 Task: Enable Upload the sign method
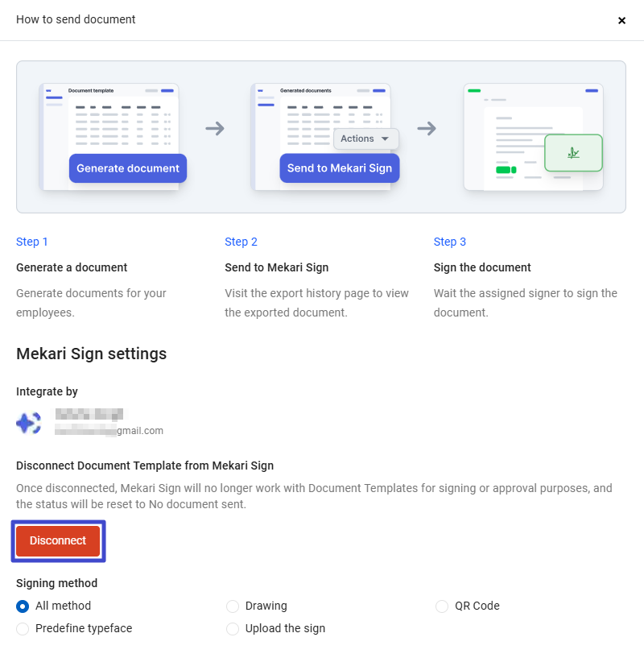(233, 629)
